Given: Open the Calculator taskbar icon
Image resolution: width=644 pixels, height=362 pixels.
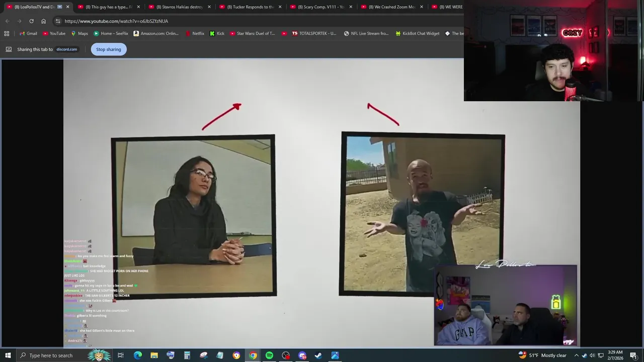Looking at the screenshot, I should click(x=187, y=355).
